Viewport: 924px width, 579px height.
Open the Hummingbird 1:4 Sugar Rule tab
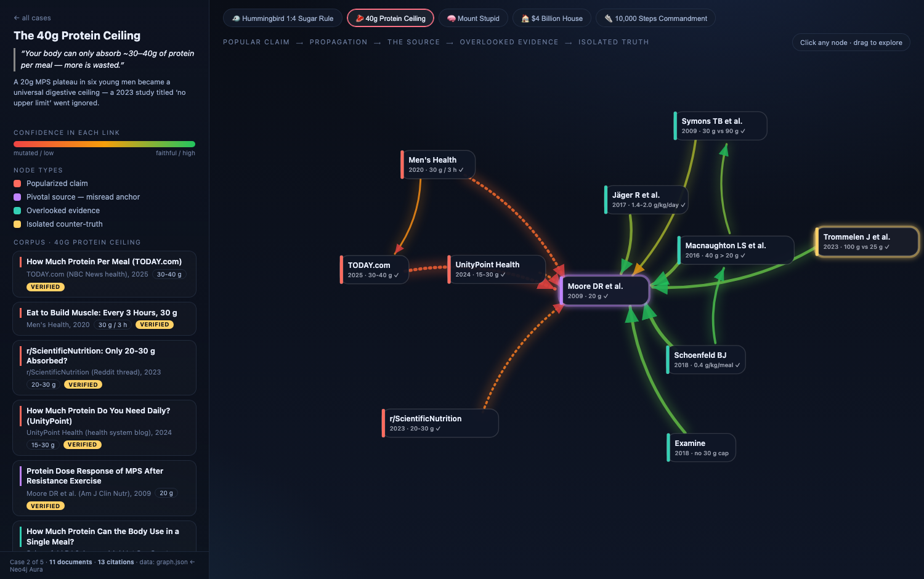(283, 18)
